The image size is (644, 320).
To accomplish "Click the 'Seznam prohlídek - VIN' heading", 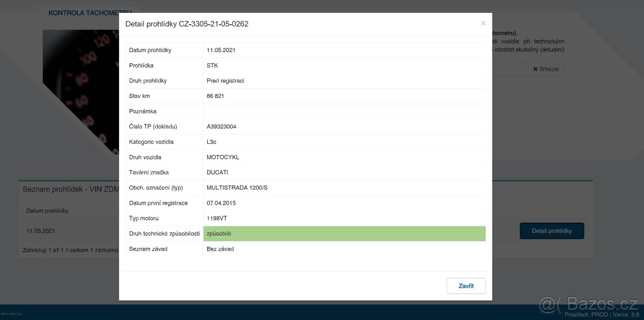I will point(71,190).
